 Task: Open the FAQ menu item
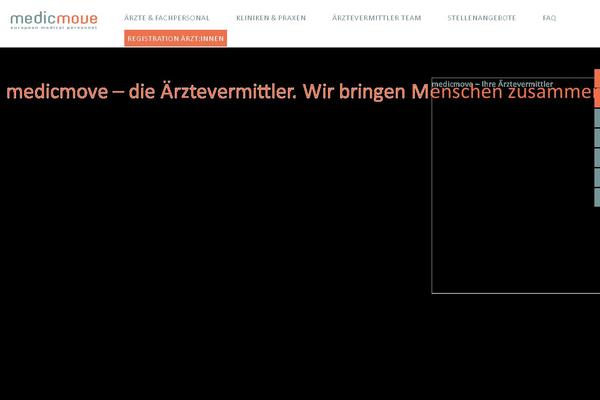pos(549,18)
